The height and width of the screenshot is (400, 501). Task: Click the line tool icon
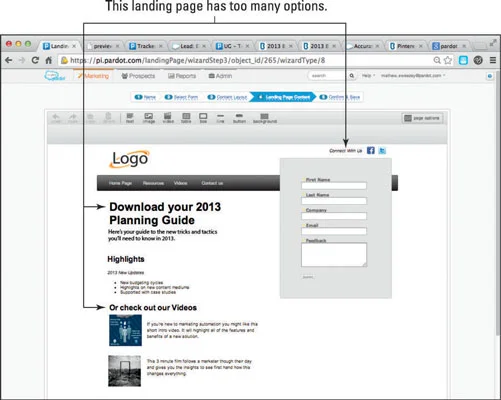coord(220,118)
